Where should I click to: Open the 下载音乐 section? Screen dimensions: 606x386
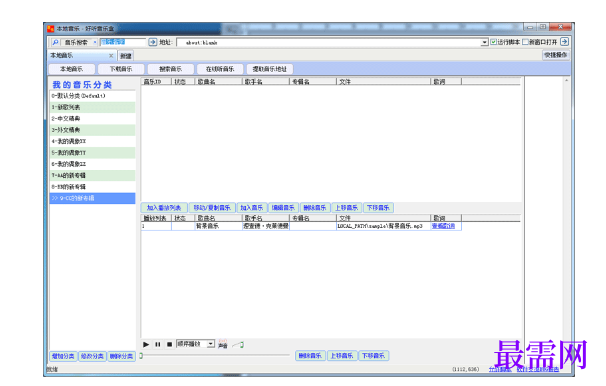(x=121, y=69)
